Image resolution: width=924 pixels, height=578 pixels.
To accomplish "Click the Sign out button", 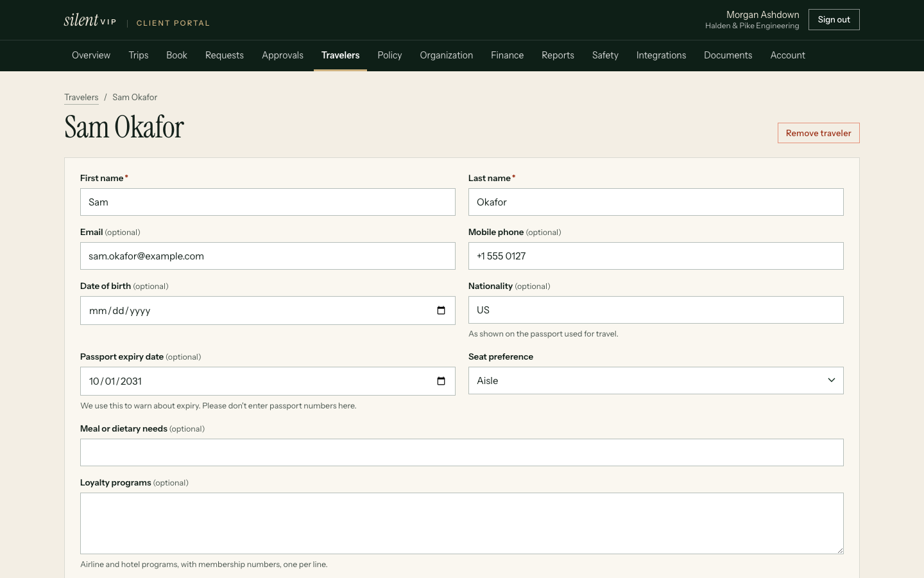I will (834, 20).
